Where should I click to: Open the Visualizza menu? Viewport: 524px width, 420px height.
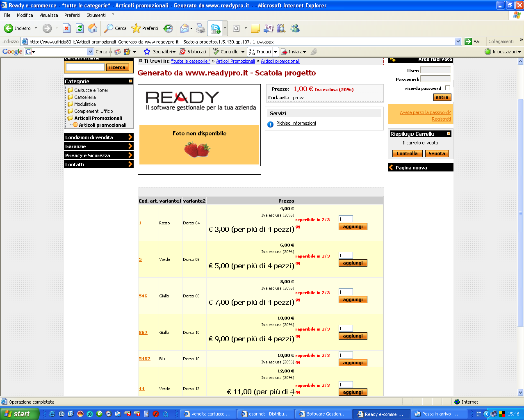coord(49,15)
